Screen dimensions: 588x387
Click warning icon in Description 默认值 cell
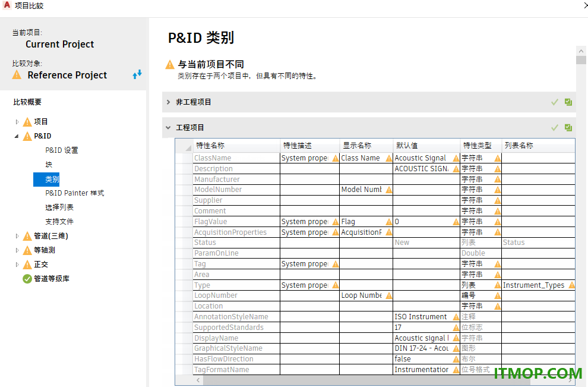[456, 169]
